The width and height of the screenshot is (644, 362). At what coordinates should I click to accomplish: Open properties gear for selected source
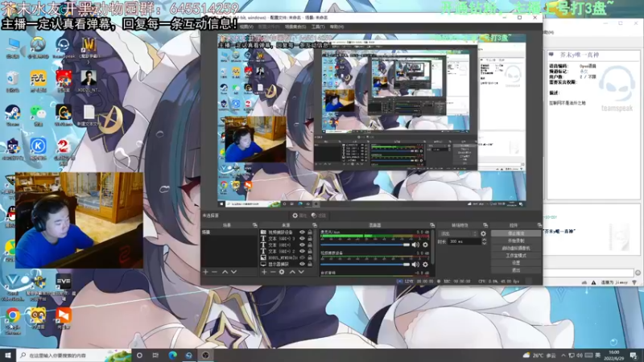[299, 216]
